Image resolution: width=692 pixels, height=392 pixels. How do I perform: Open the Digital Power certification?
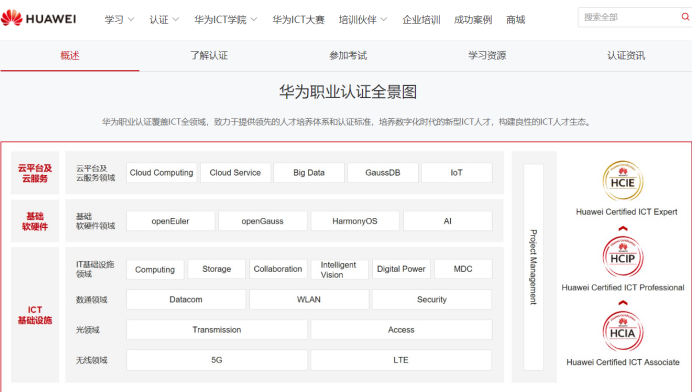pos(401,269)
